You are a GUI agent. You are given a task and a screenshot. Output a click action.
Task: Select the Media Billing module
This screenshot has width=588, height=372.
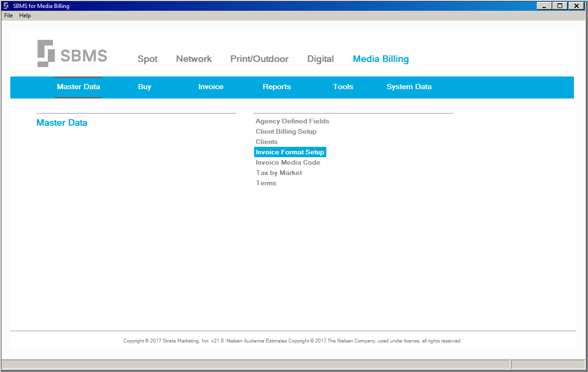pos(381,59)
